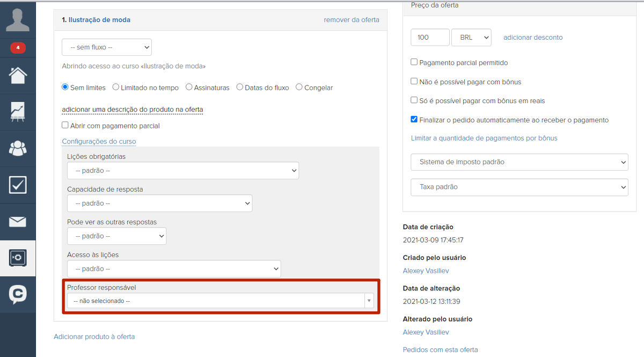Screen dimensions: 644x357
Task: Open the users group icon in sidebar
Action: click(18, 149)
